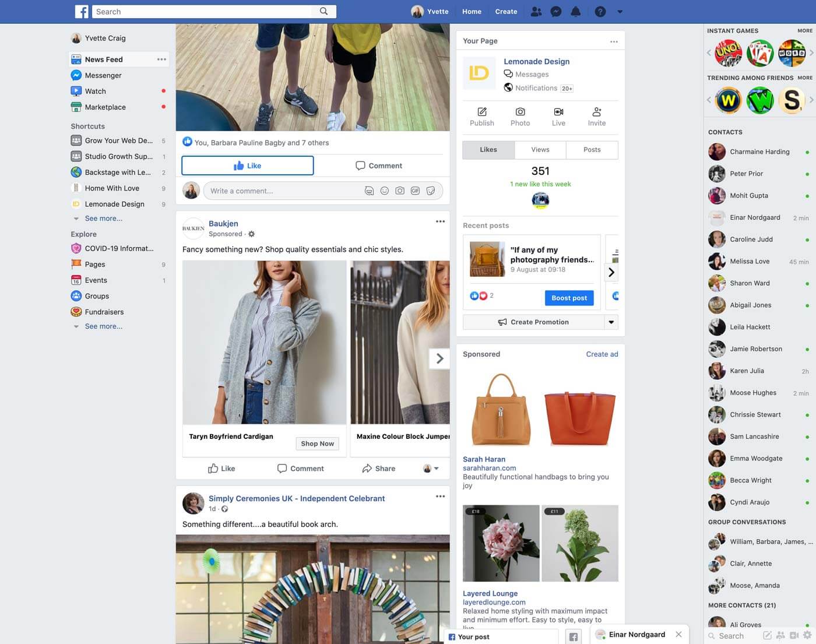Add a sticker to the comment
The image size is (816, 644).
coord(431,191)
